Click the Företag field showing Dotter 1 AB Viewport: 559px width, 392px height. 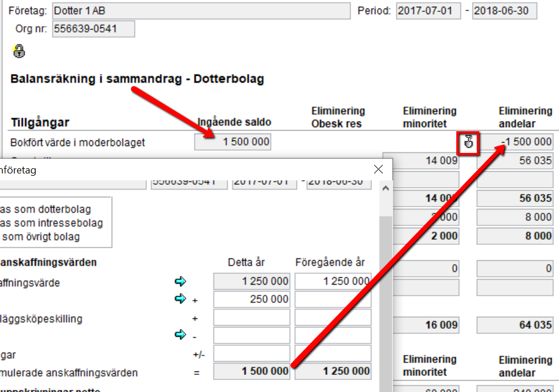201,11
